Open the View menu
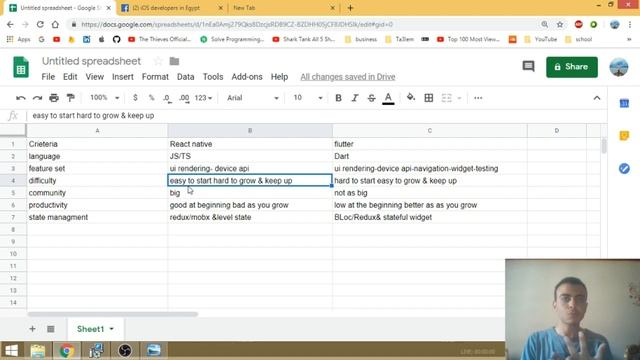This screenshot has width=640, height=360. (95, 77)
